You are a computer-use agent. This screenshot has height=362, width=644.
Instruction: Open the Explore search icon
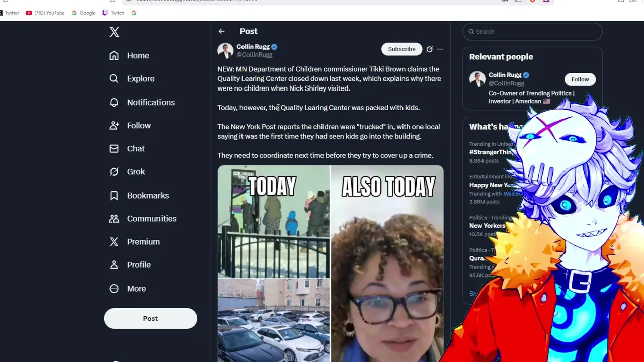tap(114, 78)
